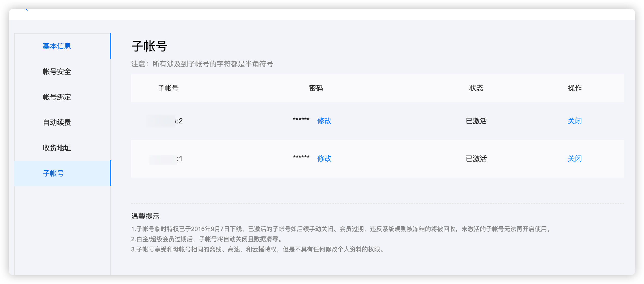Select the sub-account name ending :2
The height and width of the screenshot is (284, 644).
click(x=165, y=121)
